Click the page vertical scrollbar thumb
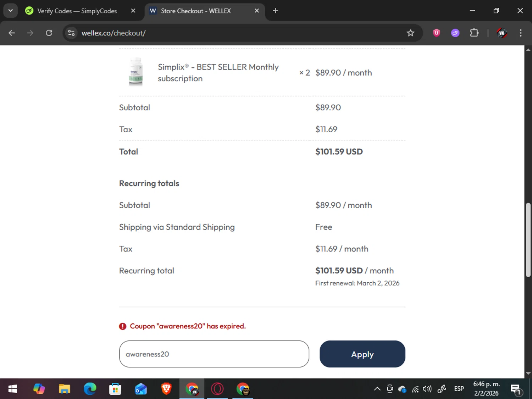This screenshot has width=532, height=399. pyautogui.click(x=528, y=240)
